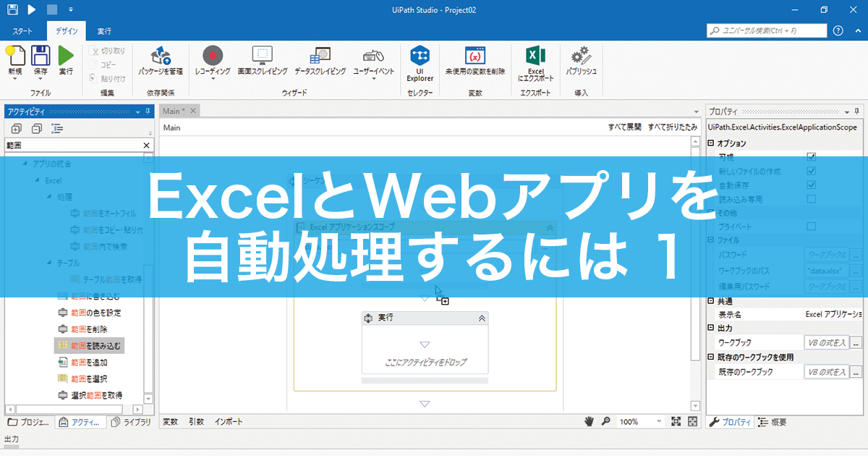This screenshot has height=456, width=868.
Task: Click the 切り取り cut button
Action: 107,51
